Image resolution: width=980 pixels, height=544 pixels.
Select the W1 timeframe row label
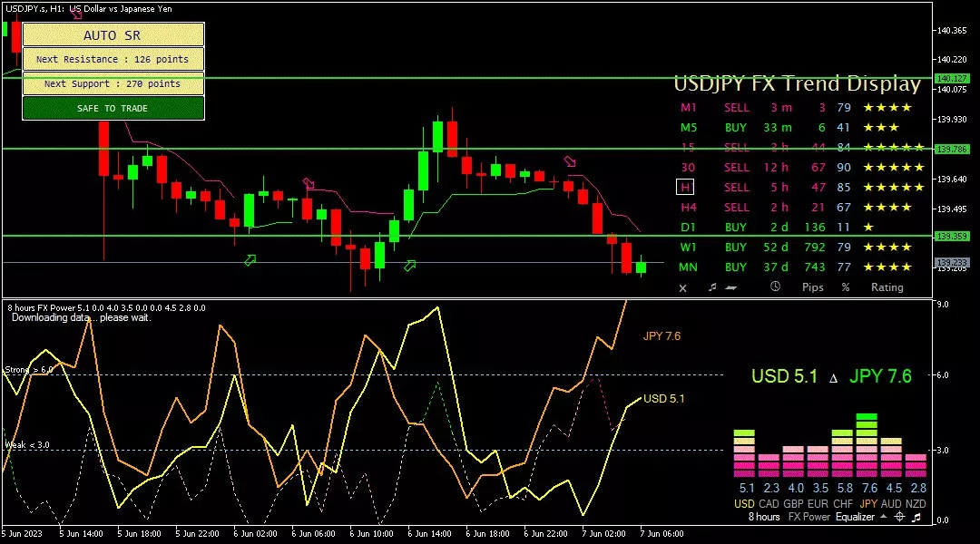tap(688, 248)
